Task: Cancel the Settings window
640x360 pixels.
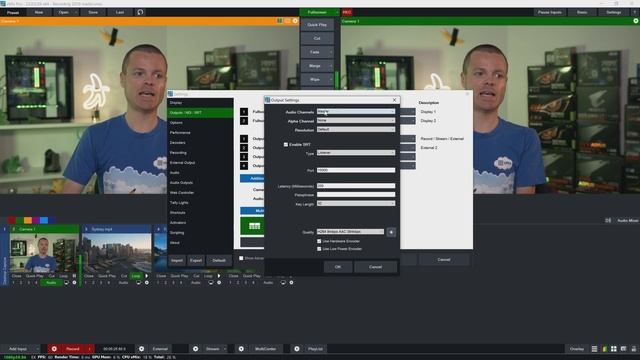Action: pos(444,260)
